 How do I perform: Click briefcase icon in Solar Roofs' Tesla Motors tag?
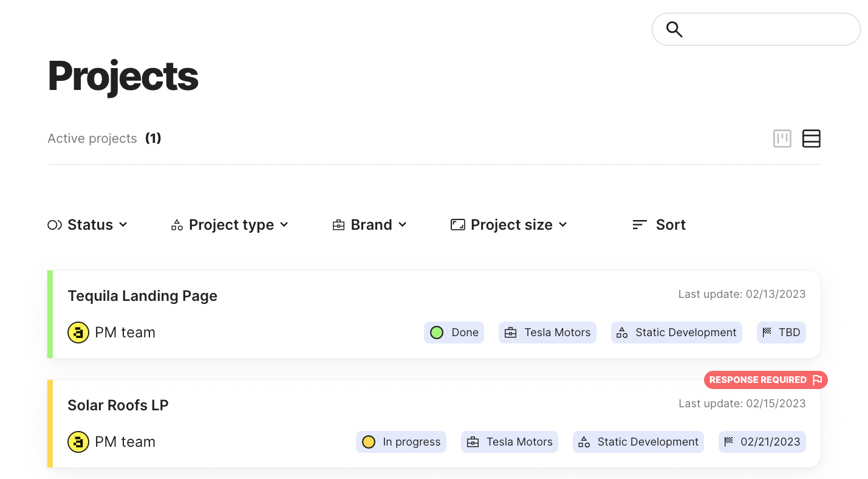pos(473,442)
